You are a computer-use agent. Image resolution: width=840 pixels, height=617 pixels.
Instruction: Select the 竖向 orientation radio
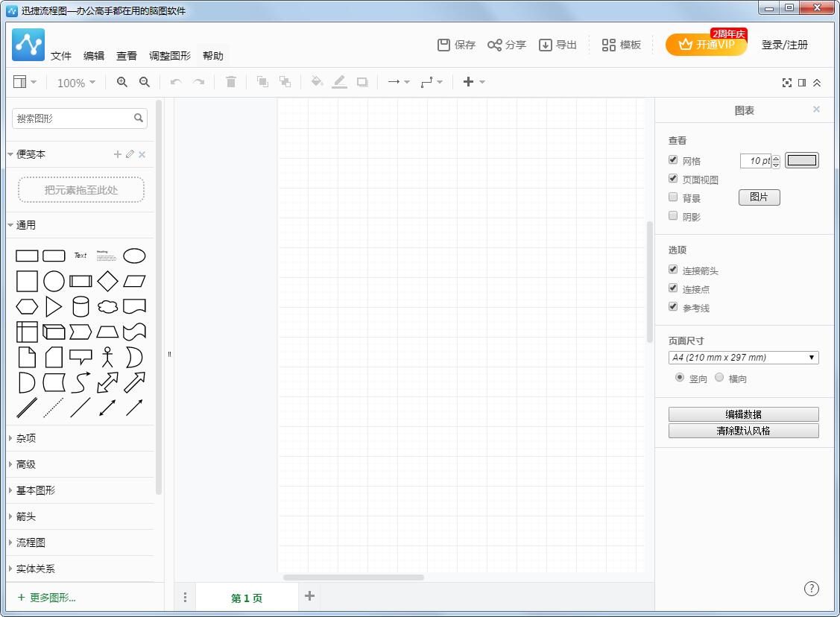pyautogui.click(x=680, y=378)
